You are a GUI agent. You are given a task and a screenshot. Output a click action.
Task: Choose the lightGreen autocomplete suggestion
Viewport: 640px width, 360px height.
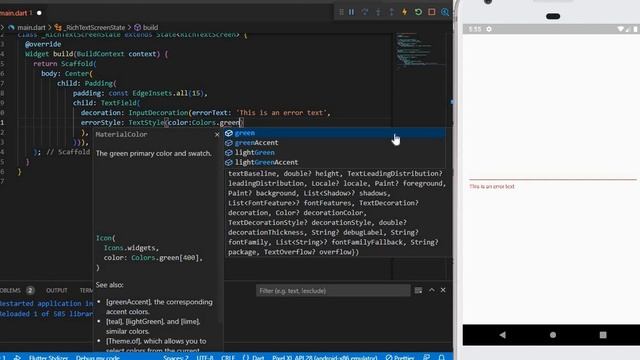pyautogui.click(x=334, y=153)
